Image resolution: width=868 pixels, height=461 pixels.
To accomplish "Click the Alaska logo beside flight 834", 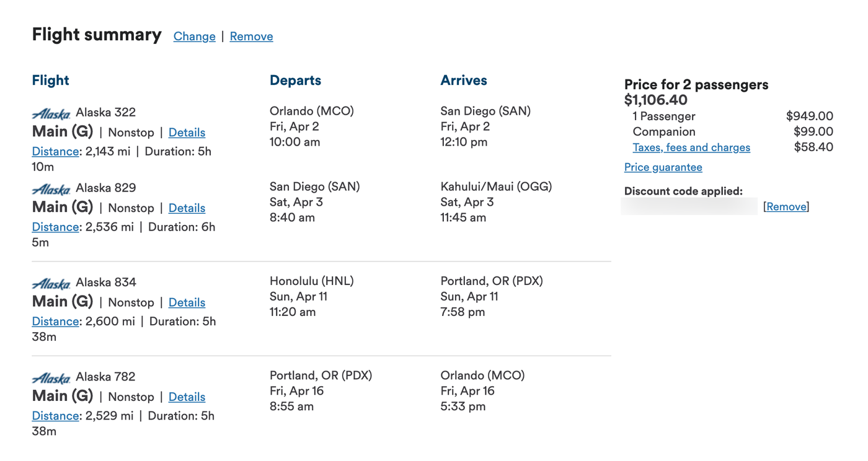I will click(x=51, y=283).
